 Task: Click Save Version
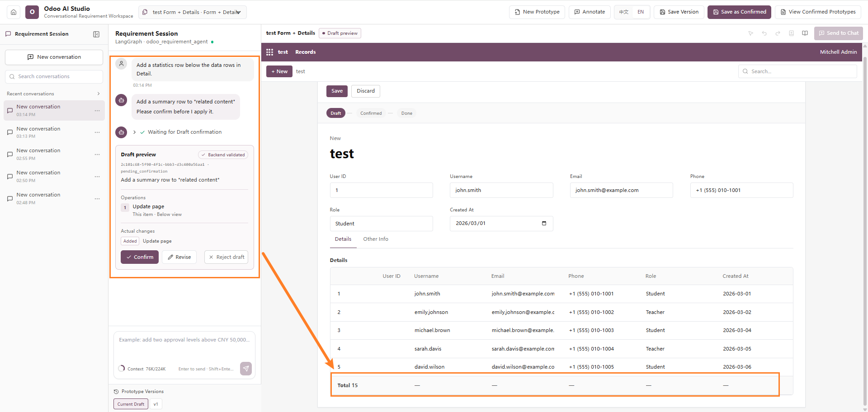pos(679,12)
